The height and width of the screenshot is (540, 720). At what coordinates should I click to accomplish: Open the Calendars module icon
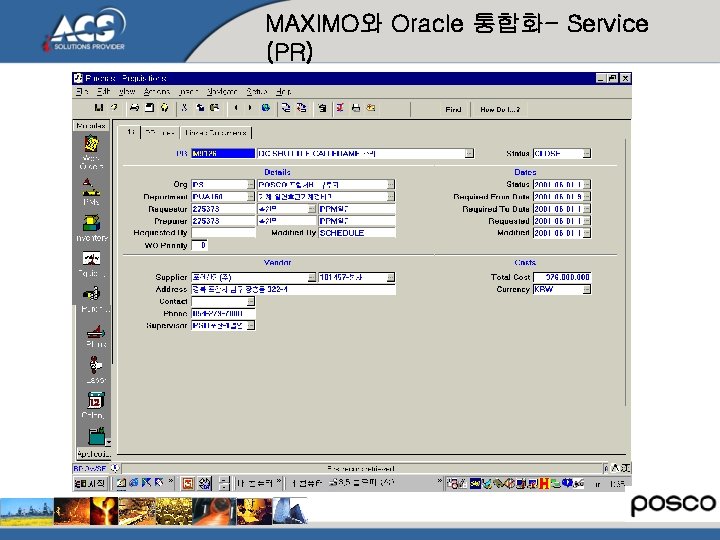click(x=96, y=400)
